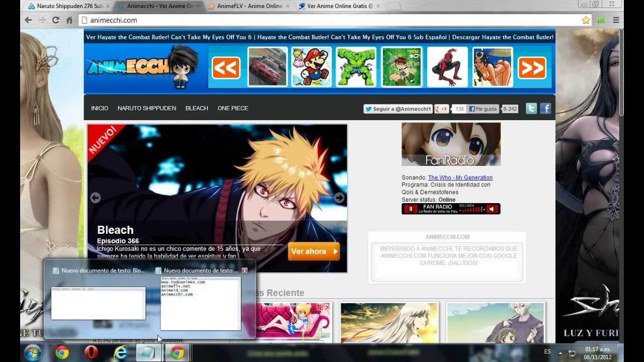Click the green bars extension icon
Image resolution: width=644 pixels, height=362 pixels.
[x=601, y=20]
